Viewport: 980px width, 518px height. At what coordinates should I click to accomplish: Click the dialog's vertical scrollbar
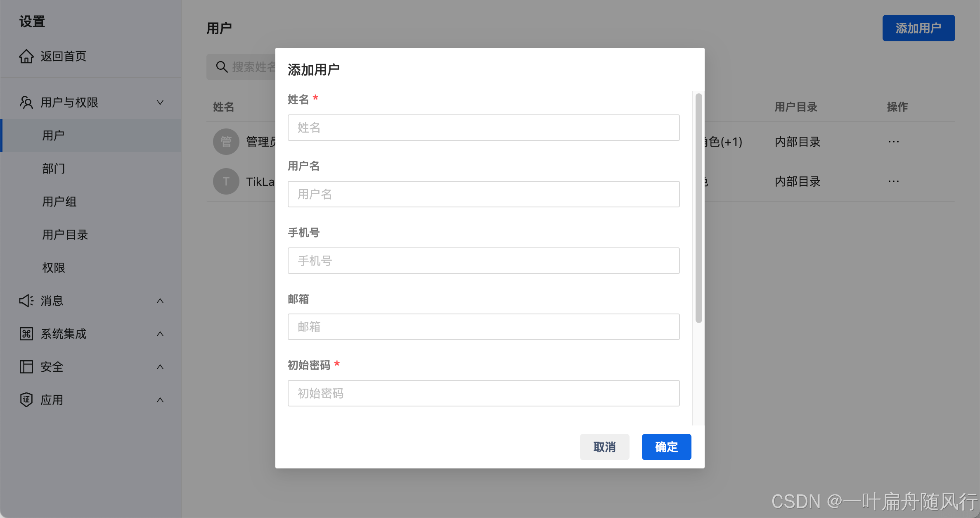pos(698,208)
